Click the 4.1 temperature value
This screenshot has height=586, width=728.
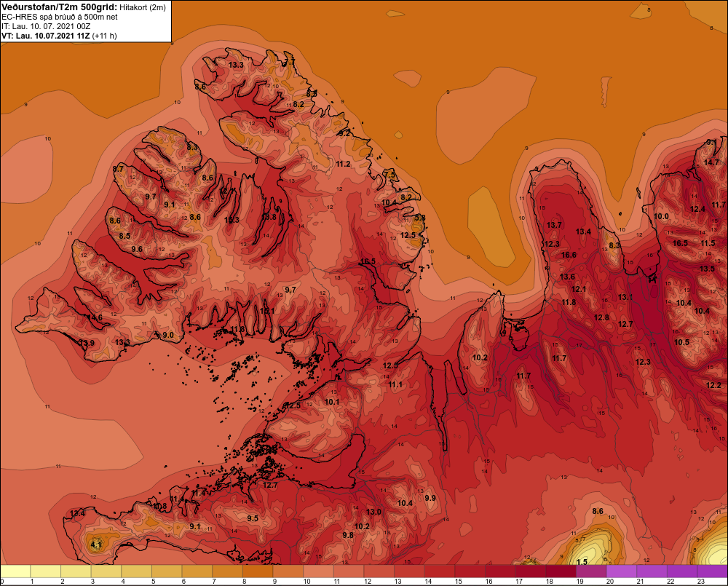95,545
